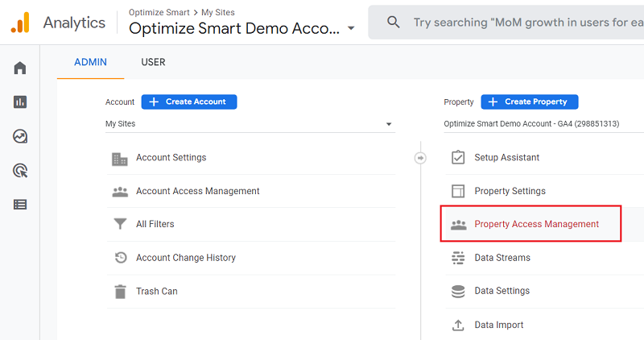Click the Account Access Management people icon
Viewport: 644px width, 340px height.
coord(120,192)
